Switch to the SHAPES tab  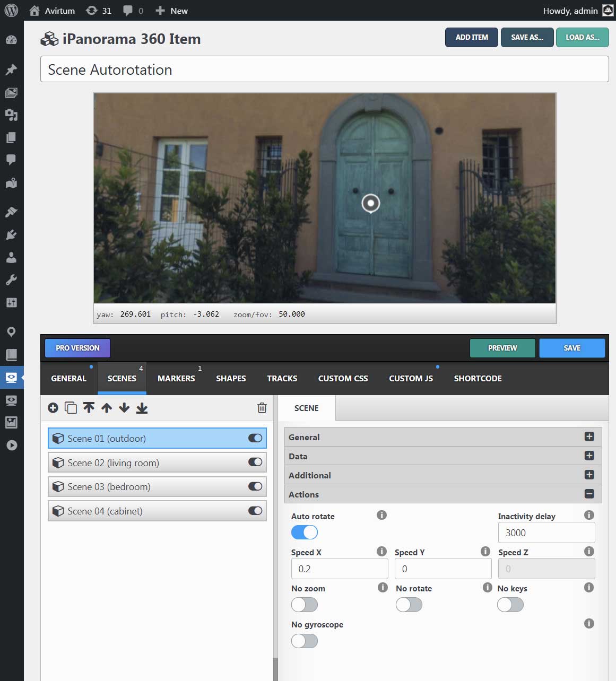pos(231,378)
